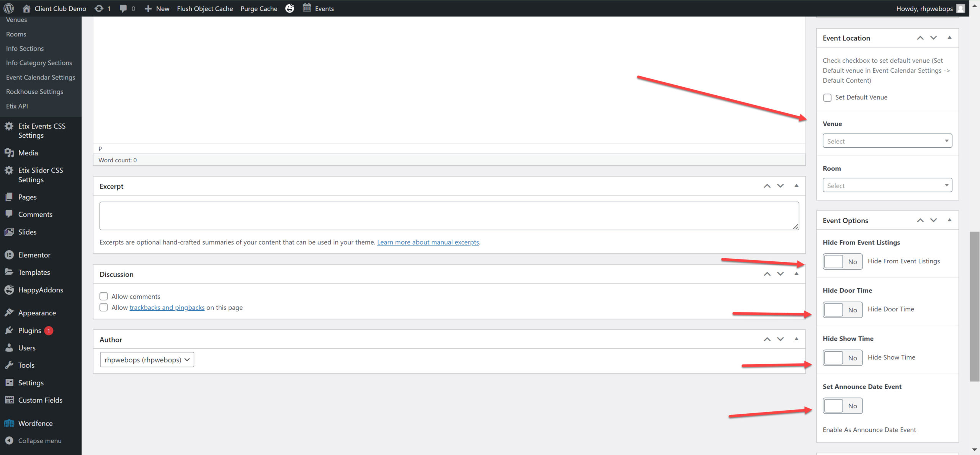Click the updates refresh icon
Image resolution: width=980 pixels, height=455 pixels.
point(99,8)
